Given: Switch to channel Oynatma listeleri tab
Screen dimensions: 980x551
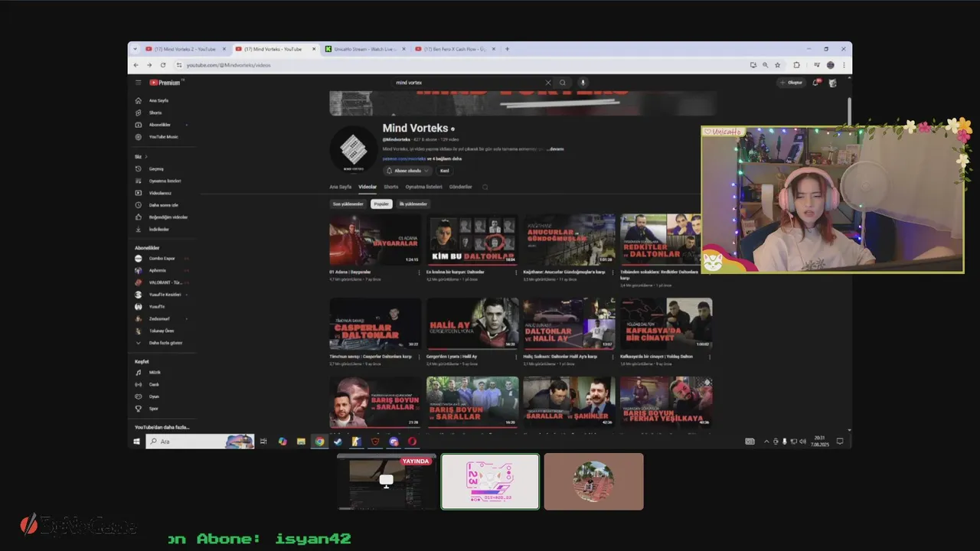Looking at the screenshot, I should (x=424, y=187).
